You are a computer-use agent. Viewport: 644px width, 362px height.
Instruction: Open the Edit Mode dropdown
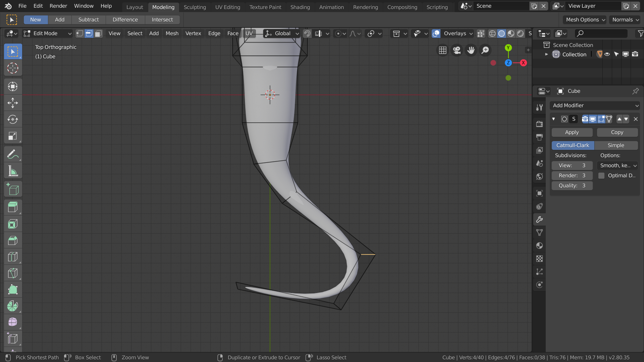tap(48, 34)
